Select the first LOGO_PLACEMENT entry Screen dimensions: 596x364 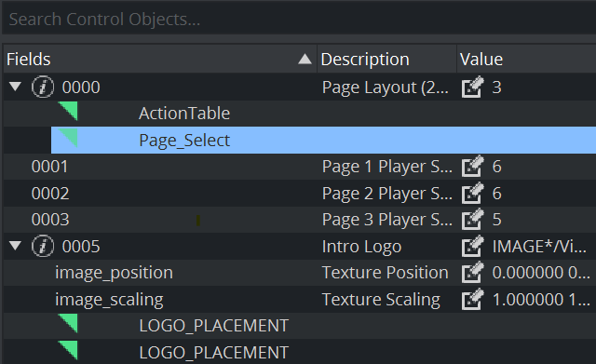point(213,326)
